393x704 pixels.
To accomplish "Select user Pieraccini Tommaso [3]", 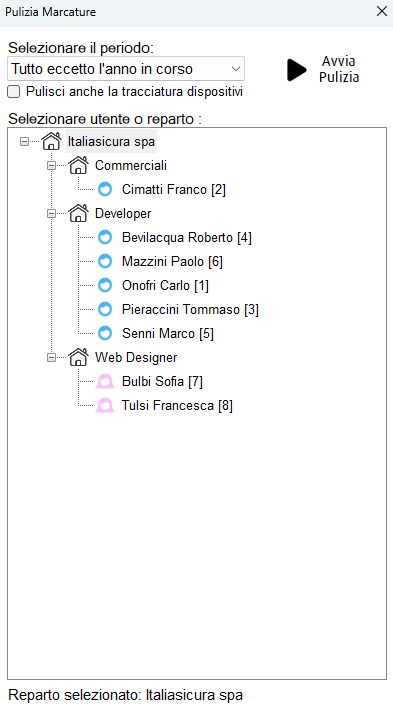I will pyautogui.click(x=190, y=309).
